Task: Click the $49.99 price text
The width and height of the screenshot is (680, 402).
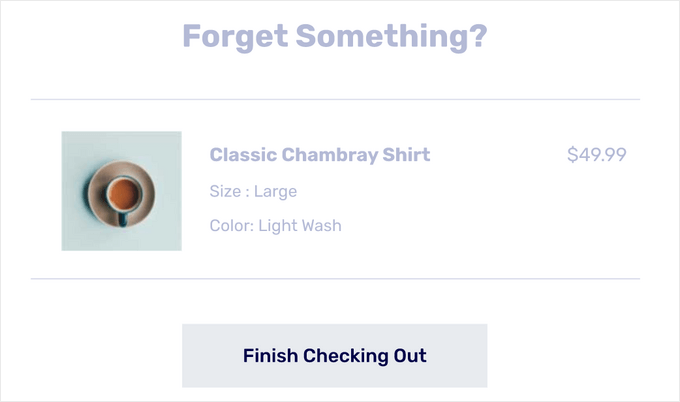Action: (x=596, y=155)
